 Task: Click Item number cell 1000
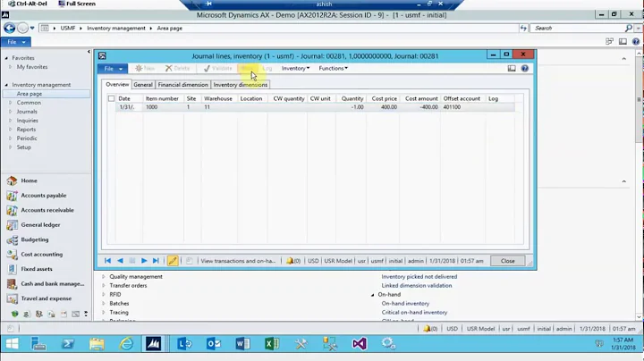tap(163, 107)
